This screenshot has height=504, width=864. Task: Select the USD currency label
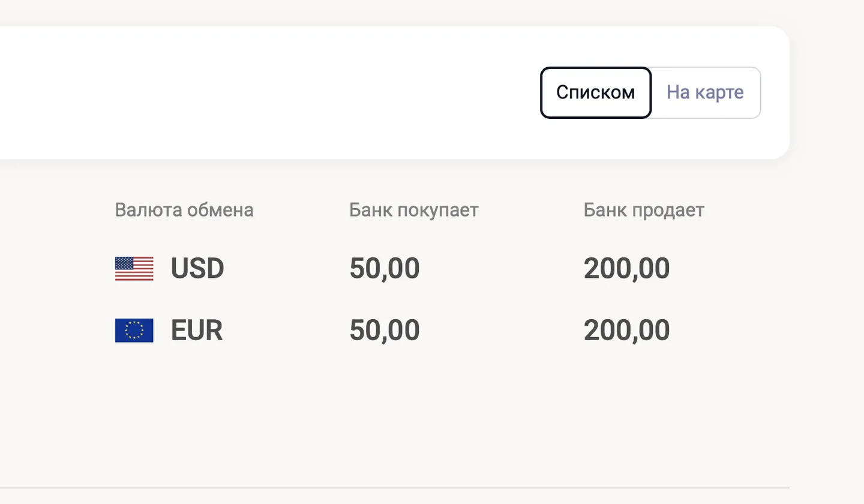click(197, 268)
